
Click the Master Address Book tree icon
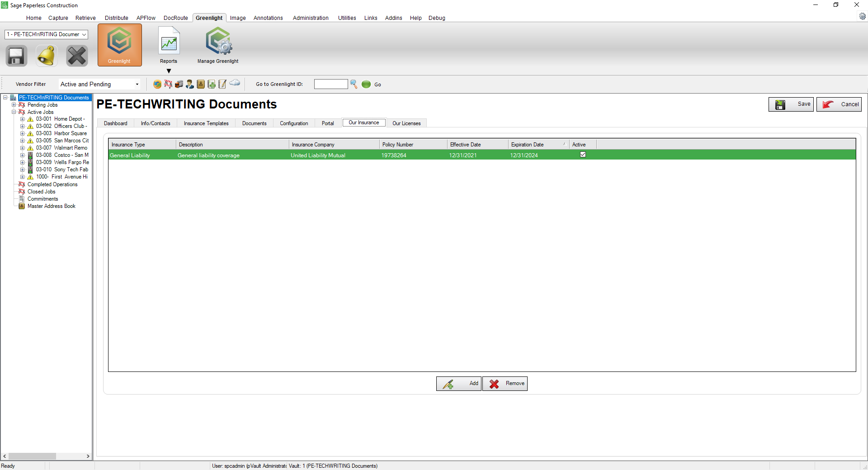[21, 206]
